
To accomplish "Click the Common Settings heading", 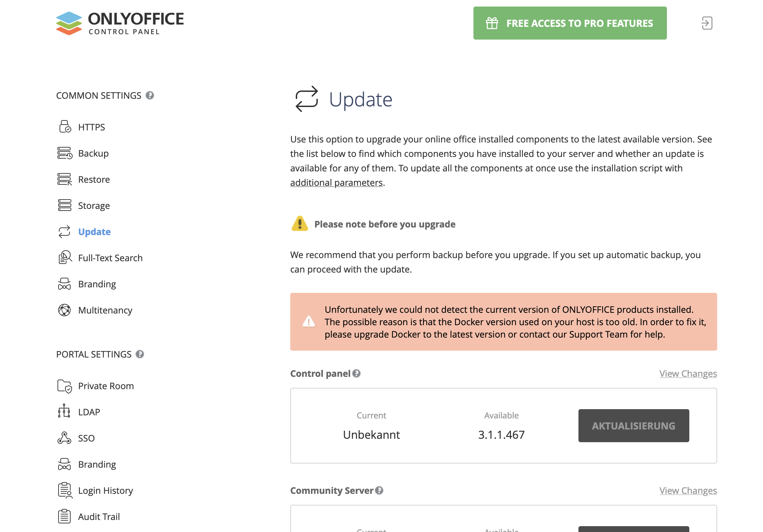I will pos(98,95).
